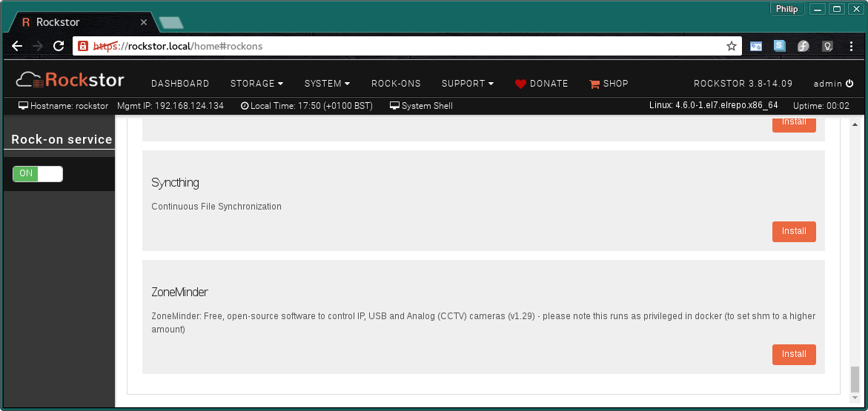Screen dimensions: 868x411
Task: Click the admin power logout icon
Action: [x=849, y=84]
